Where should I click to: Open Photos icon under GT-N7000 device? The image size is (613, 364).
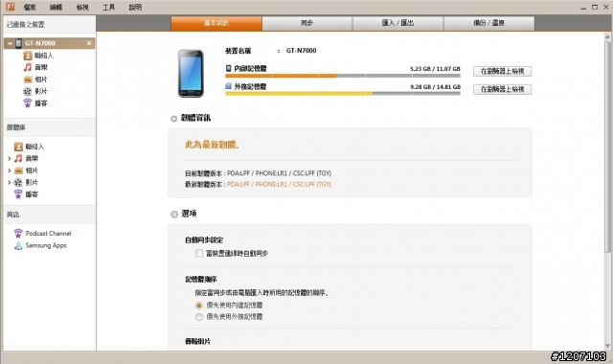tap(28, 80)
